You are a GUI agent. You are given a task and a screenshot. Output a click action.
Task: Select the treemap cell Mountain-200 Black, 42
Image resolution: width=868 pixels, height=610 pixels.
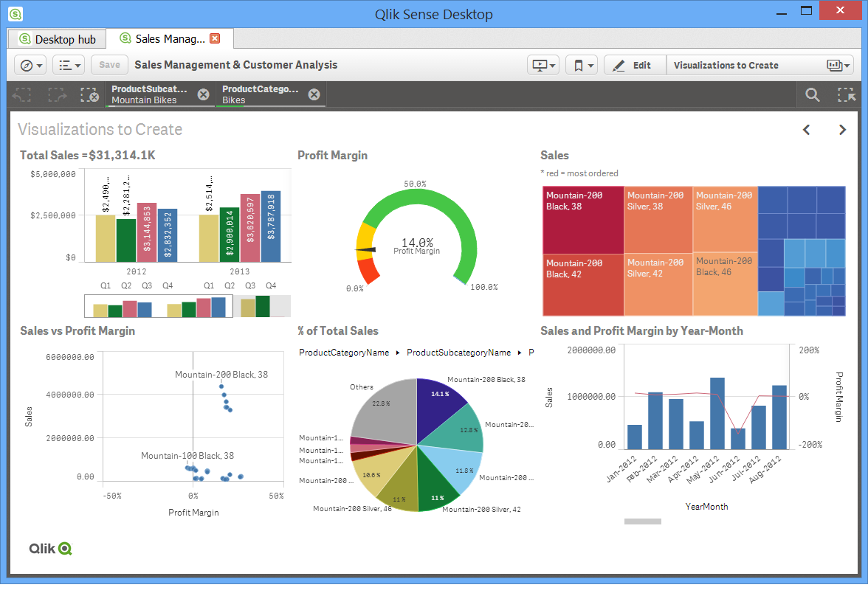[583, 285]
